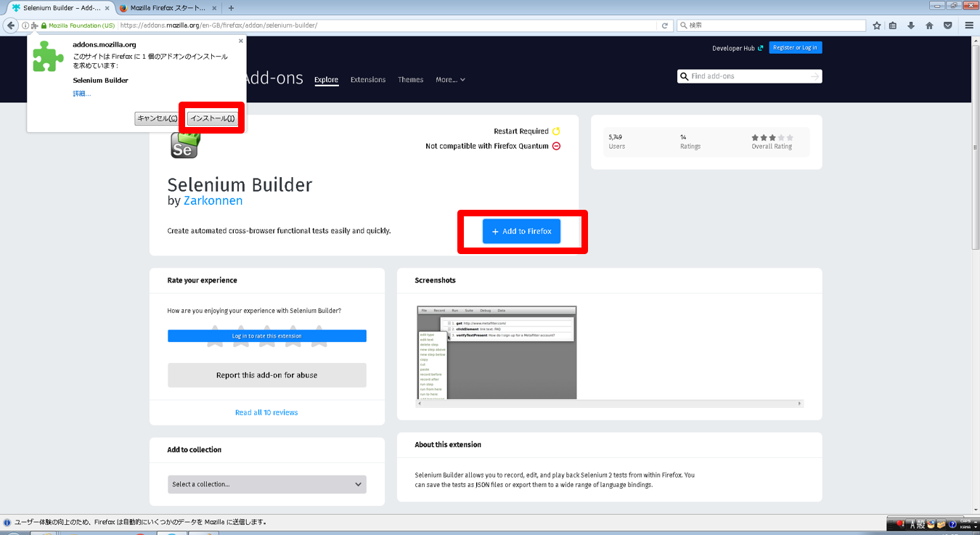The image size is (980, 535).
Task: Click the キャンセル cancel button
Action: pyautogui.click(x=157, y=118)
